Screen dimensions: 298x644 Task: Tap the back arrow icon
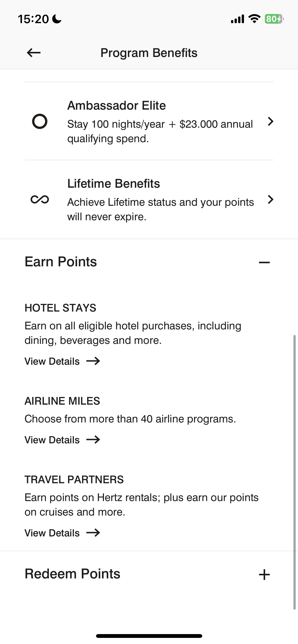[34, 53]
